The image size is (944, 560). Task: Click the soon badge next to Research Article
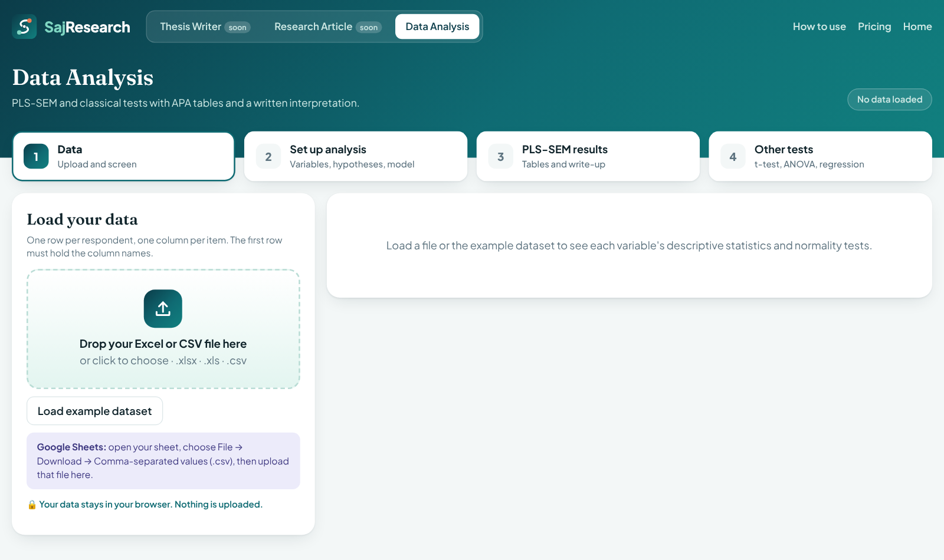pyautogui.click(x=369, y=27)
